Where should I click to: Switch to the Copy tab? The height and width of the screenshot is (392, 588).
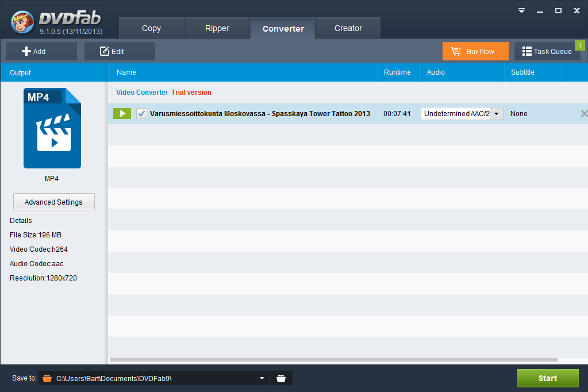[152, 28]
